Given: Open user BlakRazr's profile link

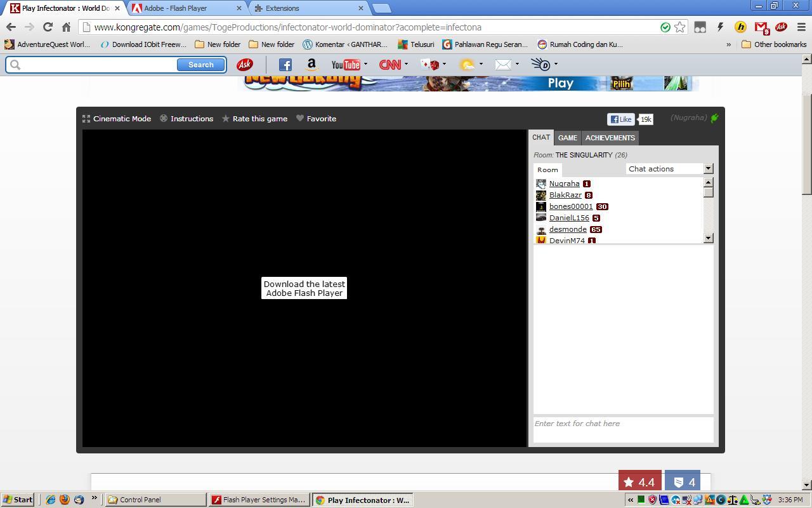Looking at the screenshot, I should 565,195.
